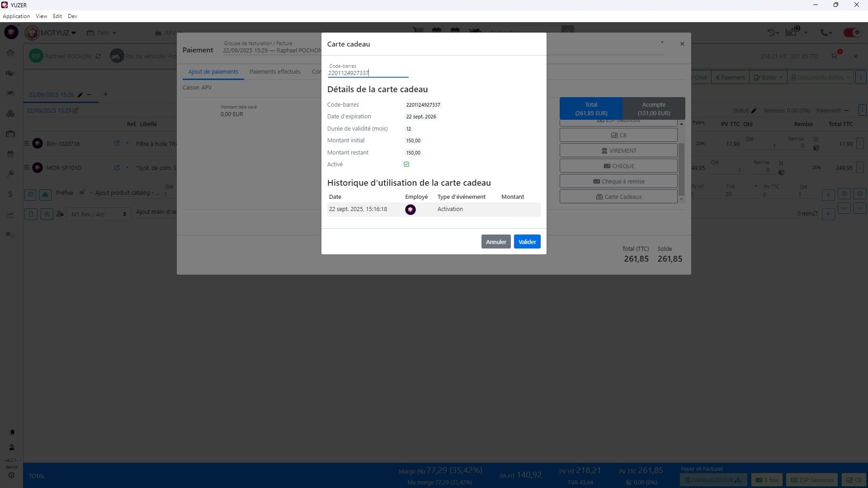Open the M1 Rev / Acc select
This screenshot has height=488, width=868.
point(99,214)
